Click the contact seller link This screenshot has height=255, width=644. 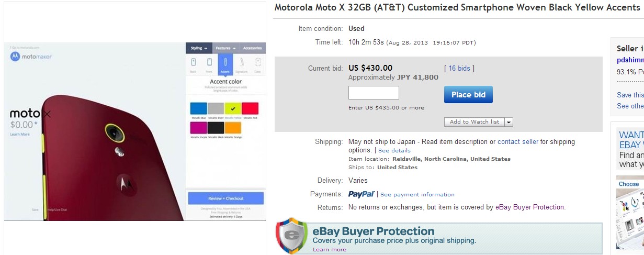pyautogui.click(x=518, y=142)
